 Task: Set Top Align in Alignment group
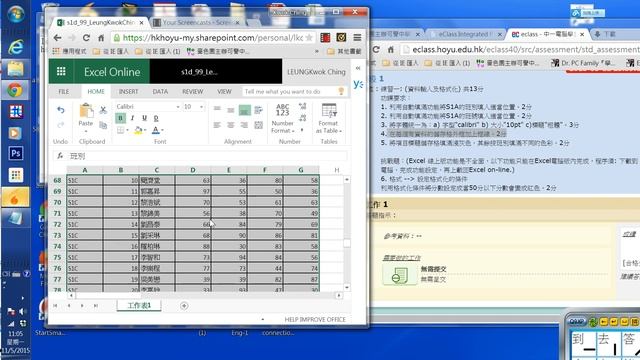coord(217,109)
